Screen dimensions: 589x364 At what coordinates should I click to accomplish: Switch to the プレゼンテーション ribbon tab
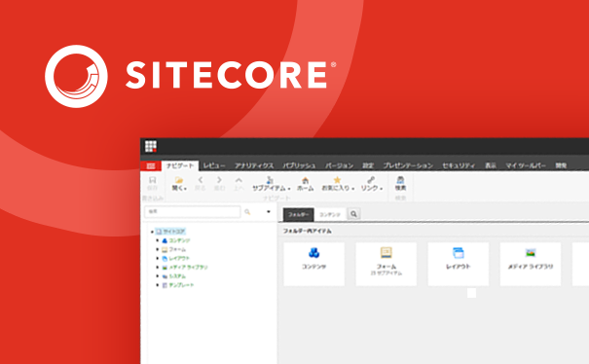click(x=408, y=165)
